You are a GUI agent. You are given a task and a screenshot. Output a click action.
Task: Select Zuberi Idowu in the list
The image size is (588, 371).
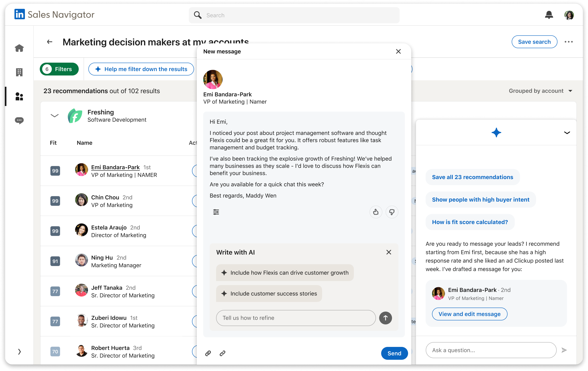[109, 318]
